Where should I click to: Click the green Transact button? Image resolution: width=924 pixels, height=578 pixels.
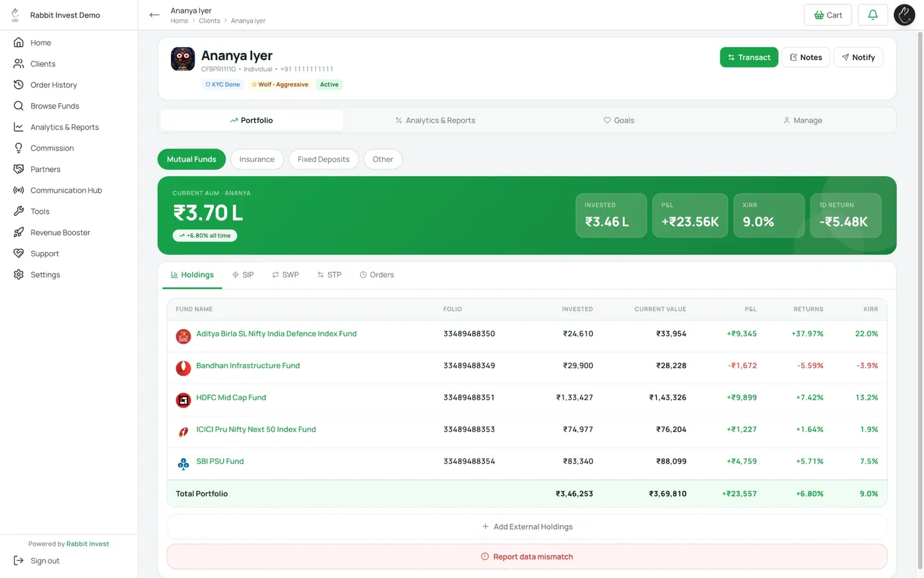[749, 57]
